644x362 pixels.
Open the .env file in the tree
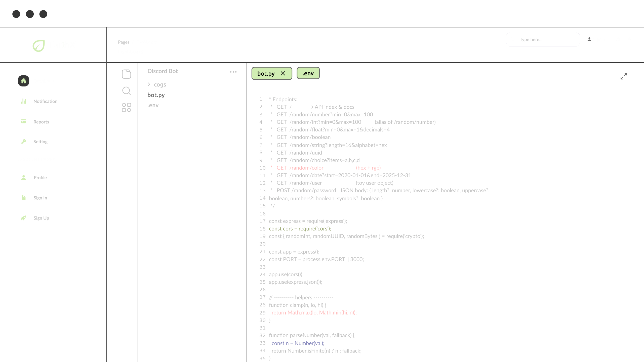coord(153,105)
